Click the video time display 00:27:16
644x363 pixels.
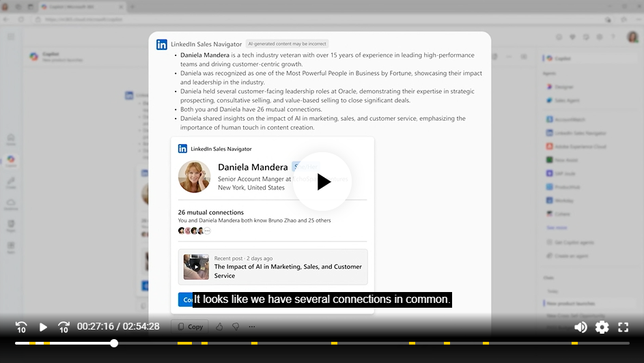[x=96, y=326]
